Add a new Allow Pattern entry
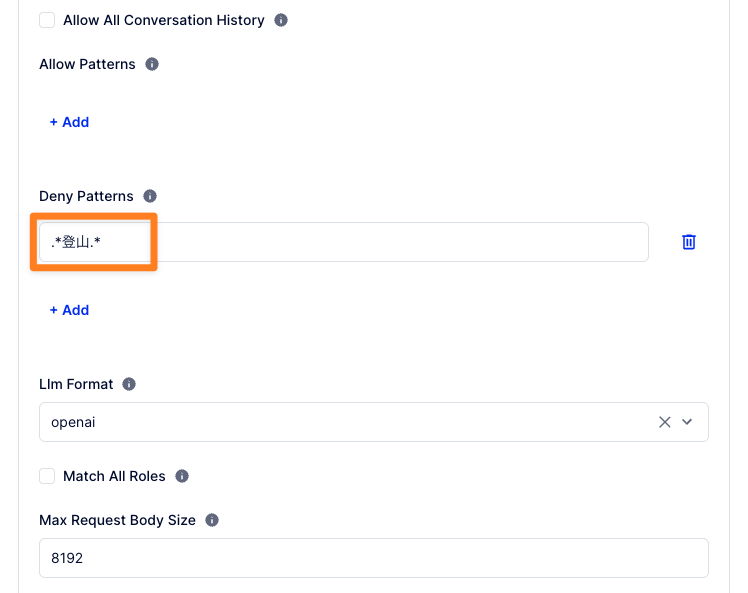 (x=69, y=122)
